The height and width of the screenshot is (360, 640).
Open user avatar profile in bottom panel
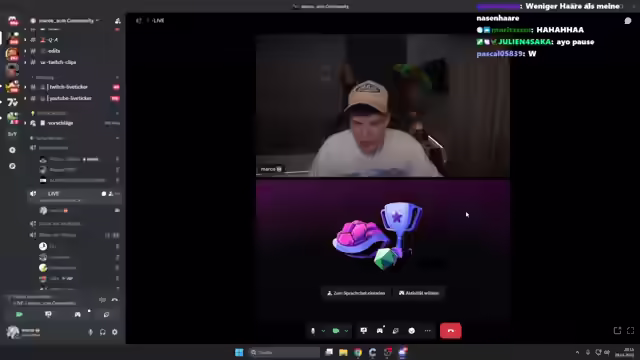pyautogui.click(x=13, y=332)
